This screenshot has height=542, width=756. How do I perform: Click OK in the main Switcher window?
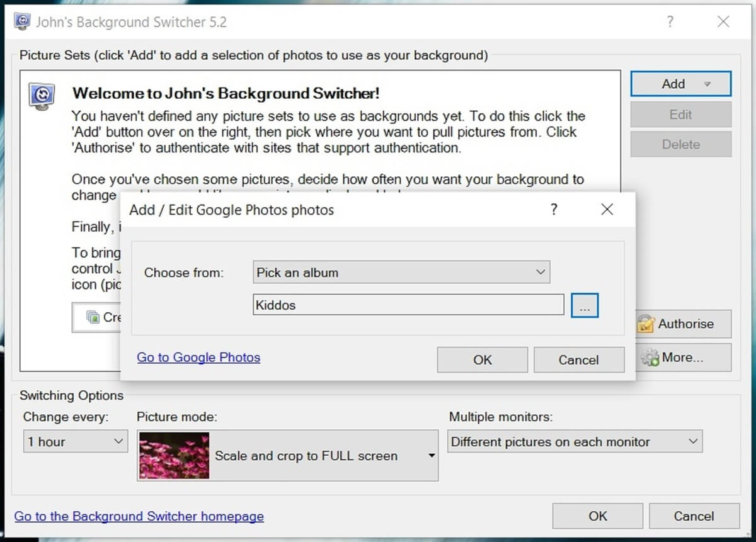point(598,516)
